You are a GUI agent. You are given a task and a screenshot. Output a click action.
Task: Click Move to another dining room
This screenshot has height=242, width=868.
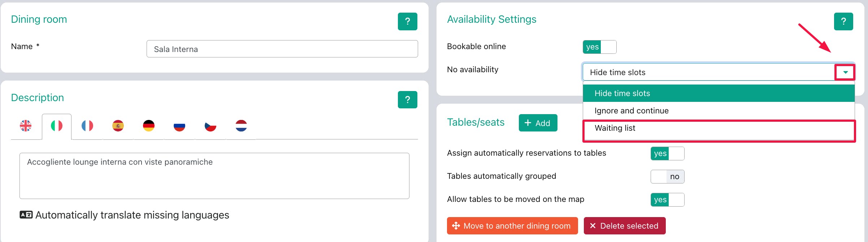[x=512, y=226]
